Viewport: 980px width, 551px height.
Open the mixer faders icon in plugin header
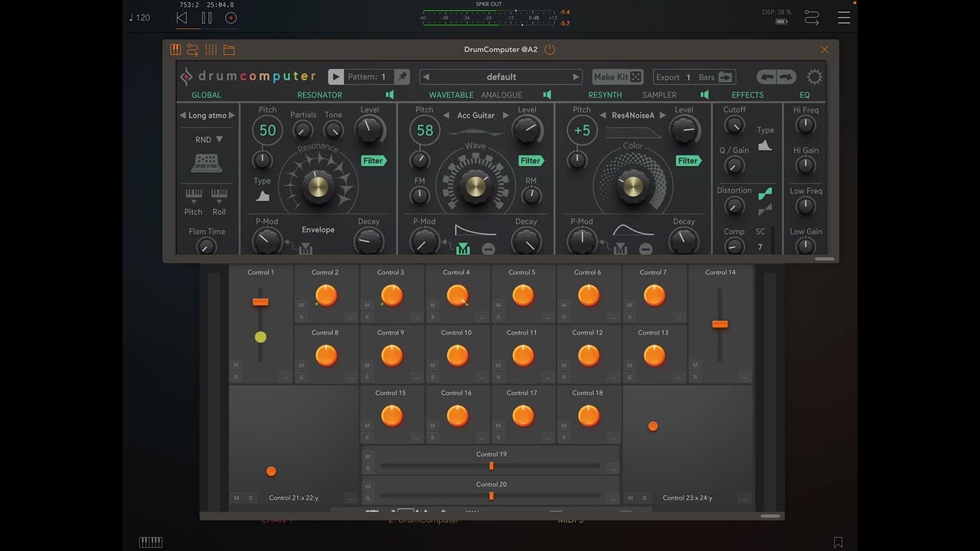(211, 50)
